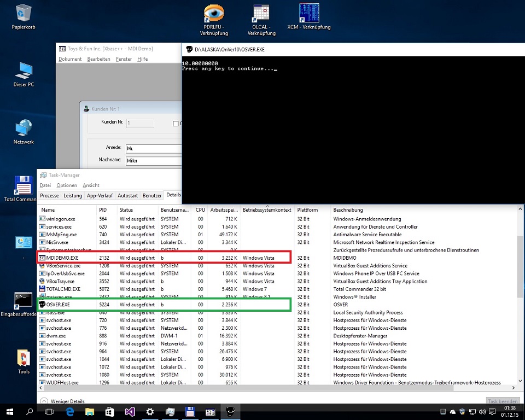Open taskbar search magnifier
525x420 pixels.
tap(30, 412)
